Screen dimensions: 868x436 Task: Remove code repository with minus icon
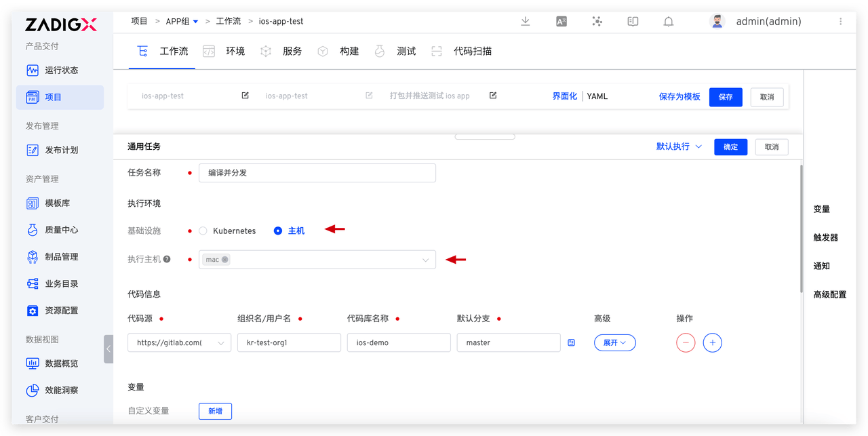click(x=686, y=343)
